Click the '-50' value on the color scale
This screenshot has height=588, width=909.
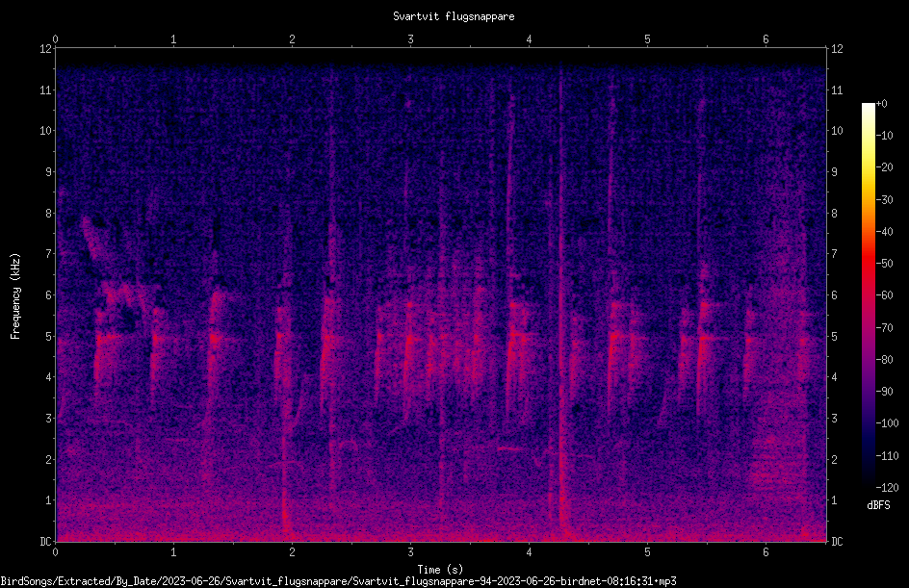pyautogui.click(x=884, y=264)
